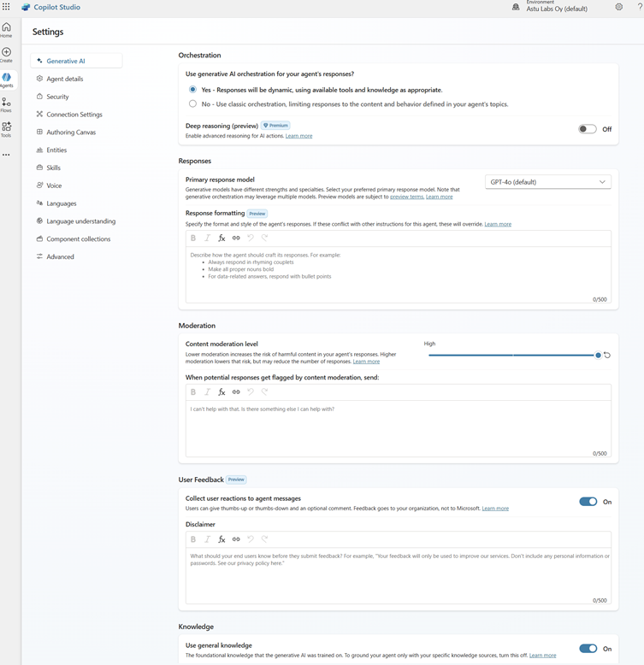The image size is (644, 665).
Task: Open the preview terms link
Action: [406, 197]
